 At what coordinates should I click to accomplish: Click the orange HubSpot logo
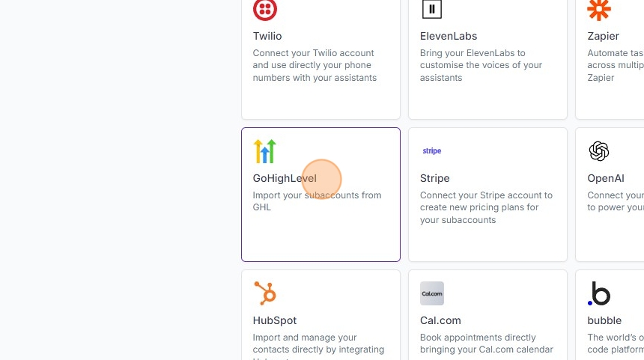(265, 293)
